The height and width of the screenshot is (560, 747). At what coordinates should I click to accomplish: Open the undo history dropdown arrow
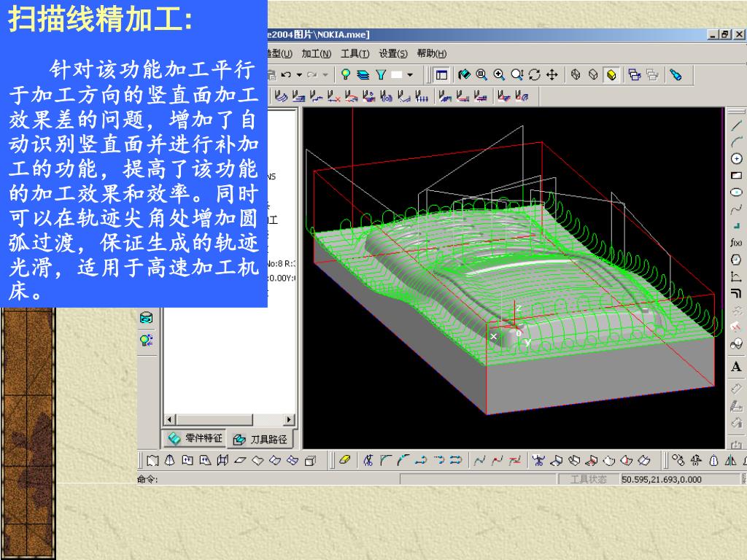pyautogui.click(x=299, y=75)
